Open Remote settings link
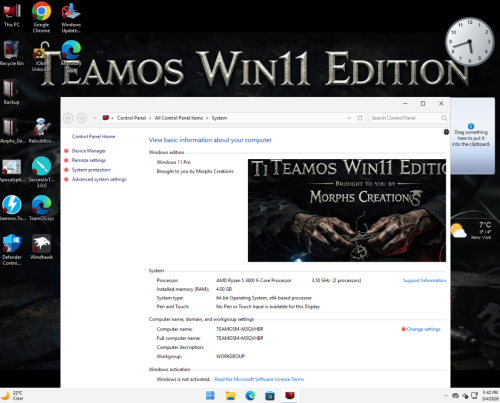 pyautogui.click(x=89, y=160)
